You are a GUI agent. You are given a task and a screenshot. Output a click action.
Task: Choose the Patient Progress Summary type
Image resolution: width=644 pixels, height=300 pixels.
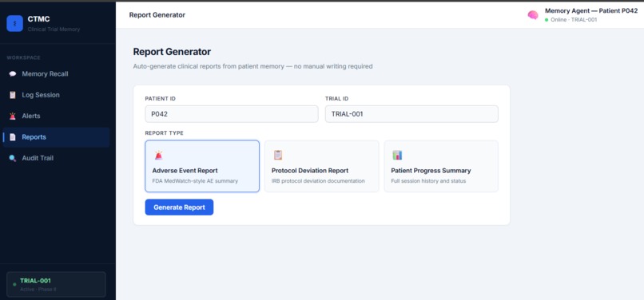point(441,166)
